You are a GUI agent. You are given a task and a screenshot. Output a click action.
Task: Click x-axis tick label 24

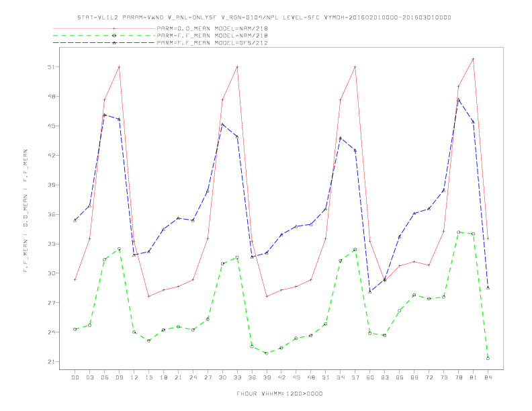pyautogui.click(x=193, y=377)
